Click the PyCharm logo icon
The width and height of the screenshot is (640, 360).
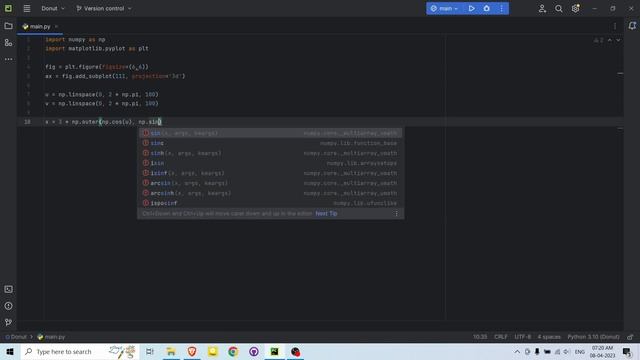[8, 8]
